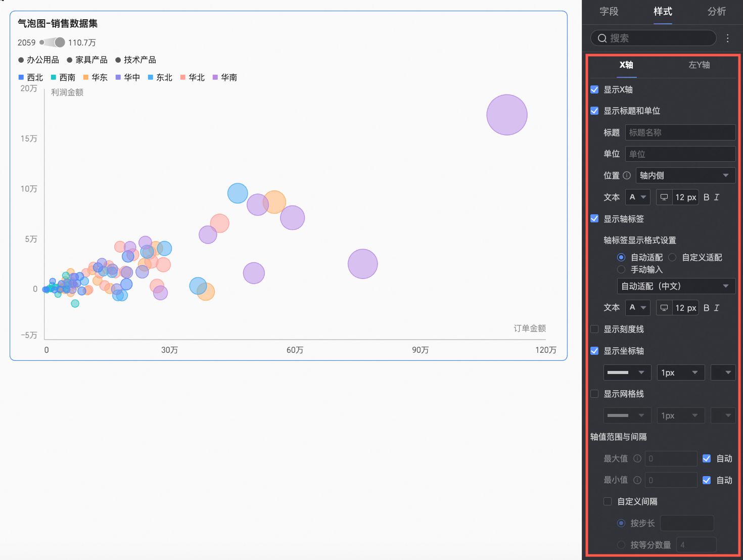Click the info icon next to 位置

(x=627, y=175)
